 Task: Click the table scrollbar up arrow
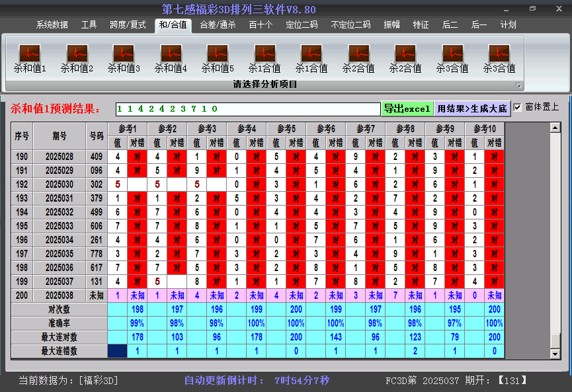[x=555, y=128]
